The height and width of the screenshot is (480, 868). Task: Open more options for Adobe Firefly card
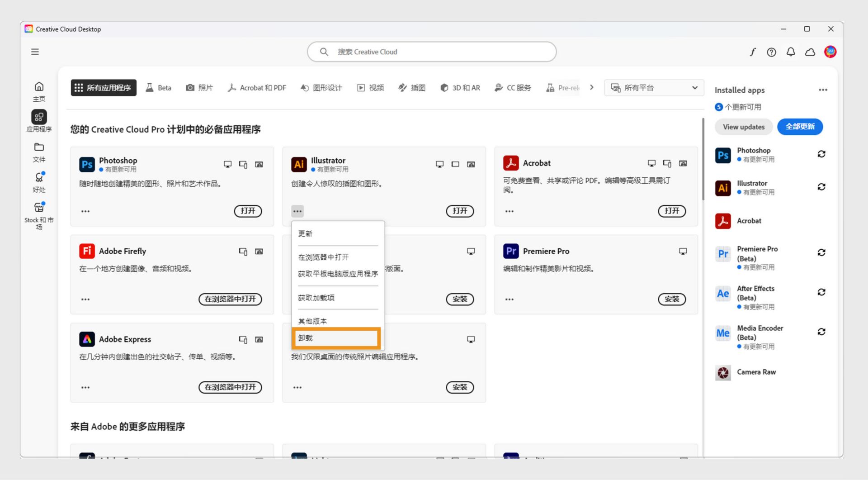[x=85, y=299]
